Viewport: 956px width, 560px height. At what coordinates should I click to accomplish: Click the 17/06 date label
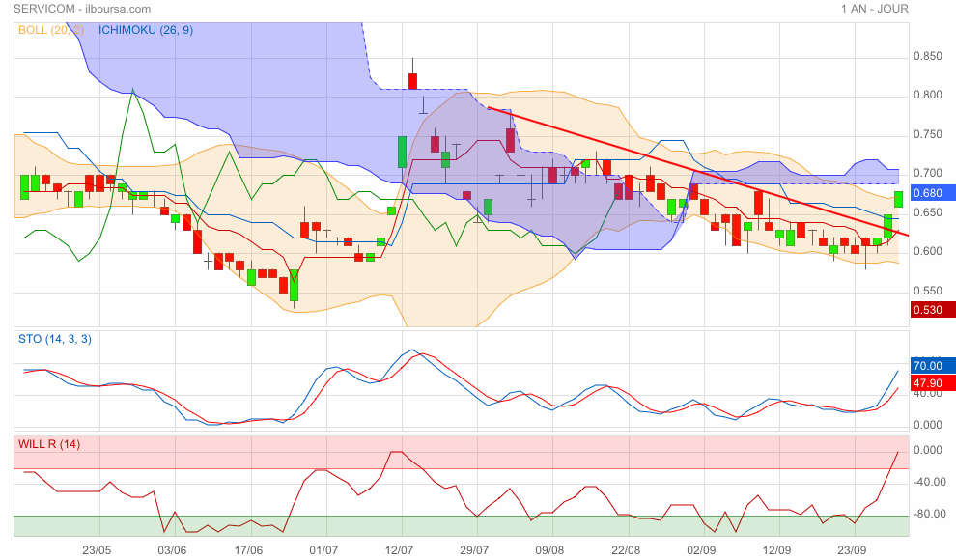(x=248, y=550)
